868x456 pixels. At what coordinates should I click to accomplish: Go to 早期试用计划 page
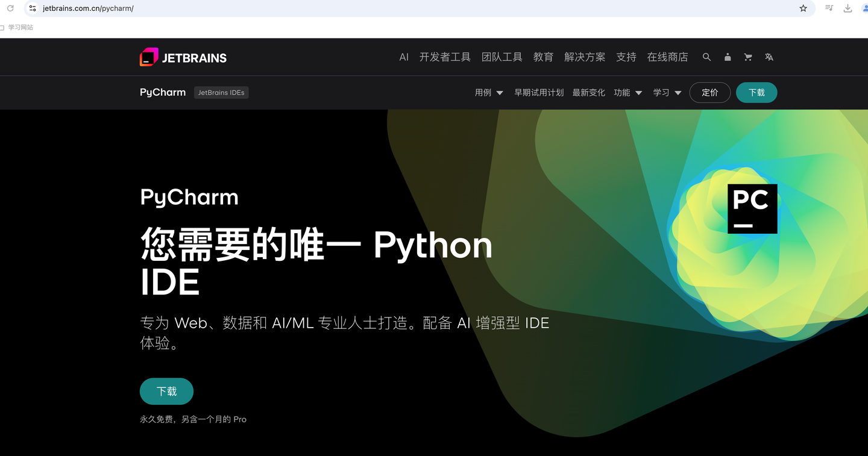539,93
